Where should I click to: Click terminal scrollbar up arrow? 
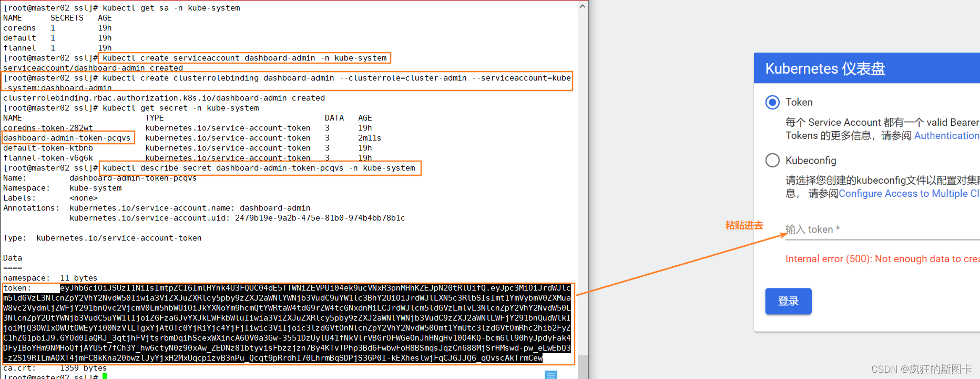click(583, 6)
